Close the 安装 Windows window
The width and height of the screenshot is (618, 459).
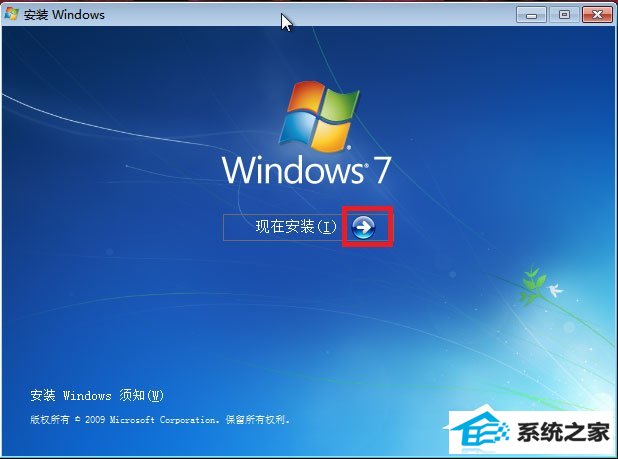[x=597, y=15]
